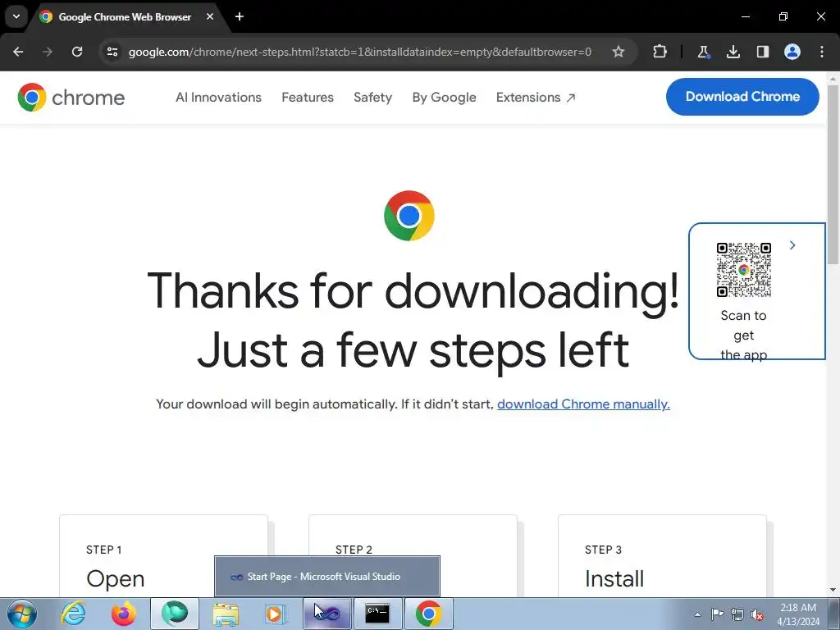Viewport: 840px width, 630px height.
Task: Click the Show desktop strip
Action: tap(834, 614)
